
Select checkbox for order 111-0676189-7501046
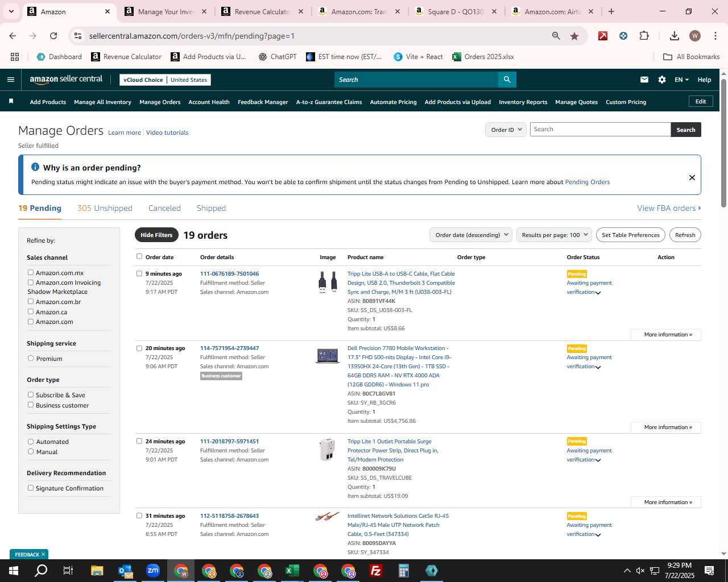coord(139,273)
